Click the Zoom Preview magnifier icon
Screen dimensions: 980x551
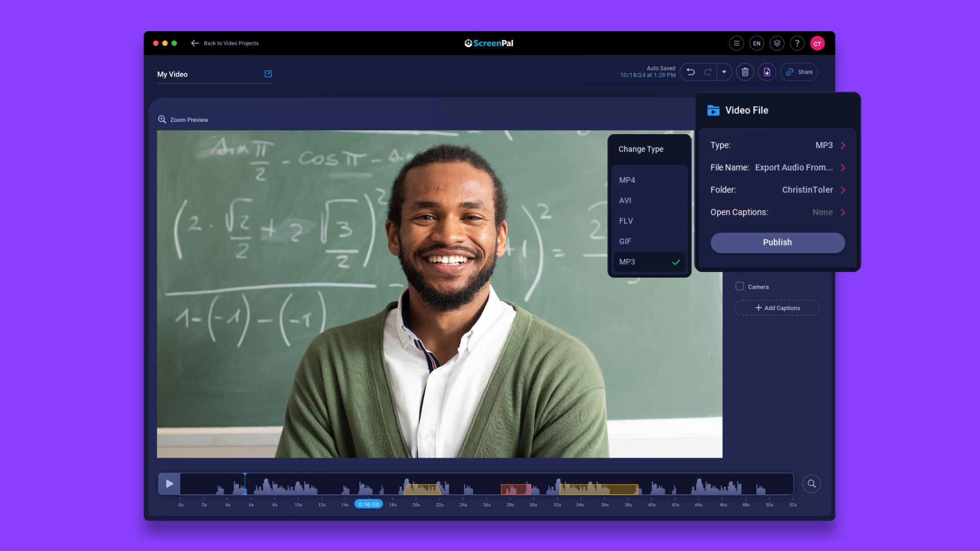pyautogui.click(x=162, y=119)
